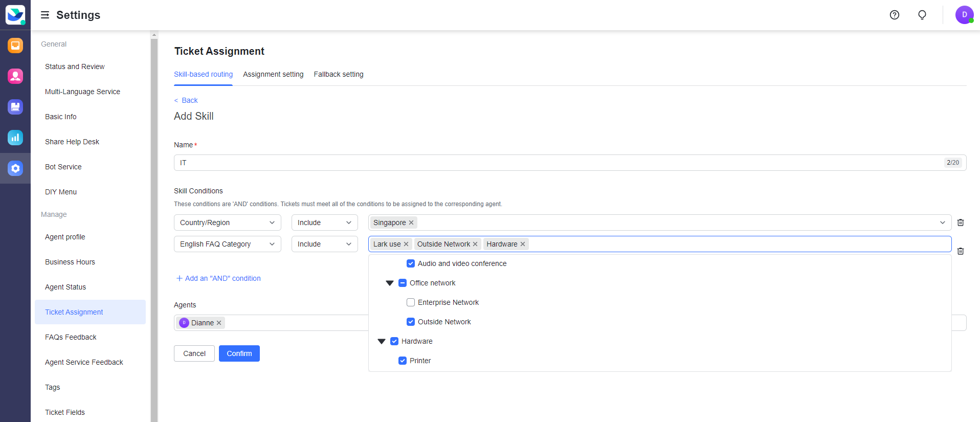Switch to the Fallback setting tab

point(338,74)
